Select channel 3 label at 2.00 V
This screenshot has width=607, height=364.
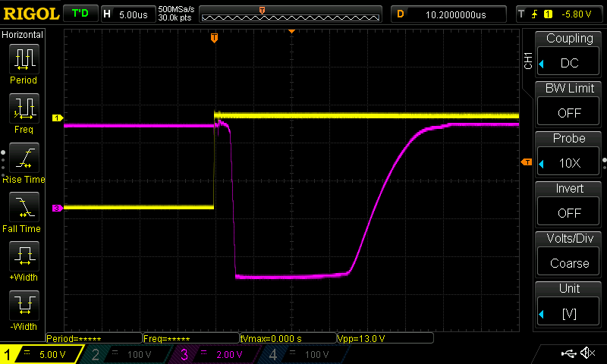(x=215, y=354)
